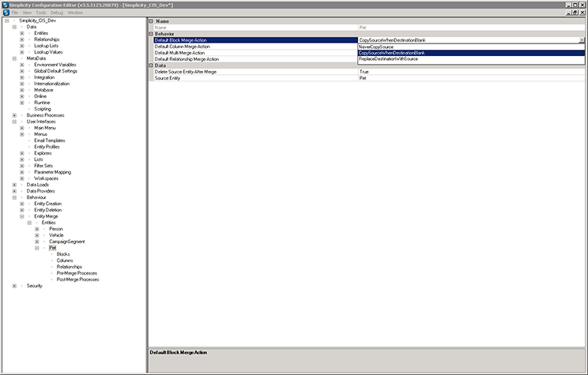Expand the Workspaces node

(22, 178)
